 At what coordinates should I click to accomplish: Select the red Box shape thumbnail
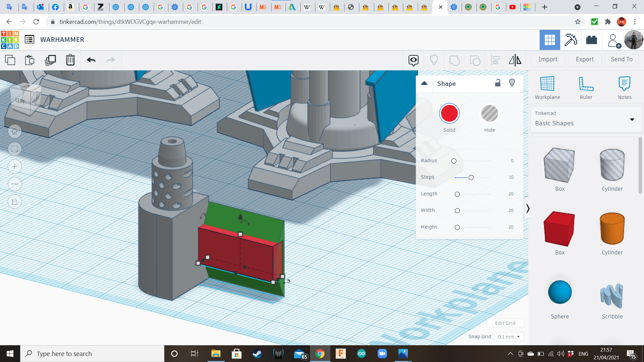[x=559, y=229]
